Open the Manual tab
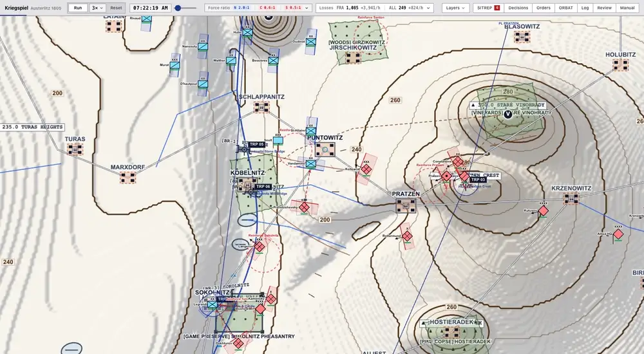Image resolution: width=644 pixels, height=354 pixels. click(x=627, y=8)
